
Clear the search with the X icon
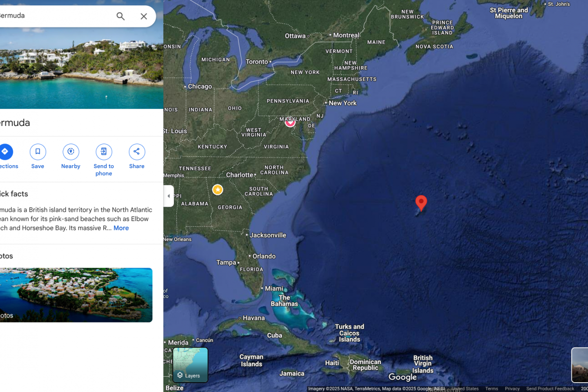(144, 16)
